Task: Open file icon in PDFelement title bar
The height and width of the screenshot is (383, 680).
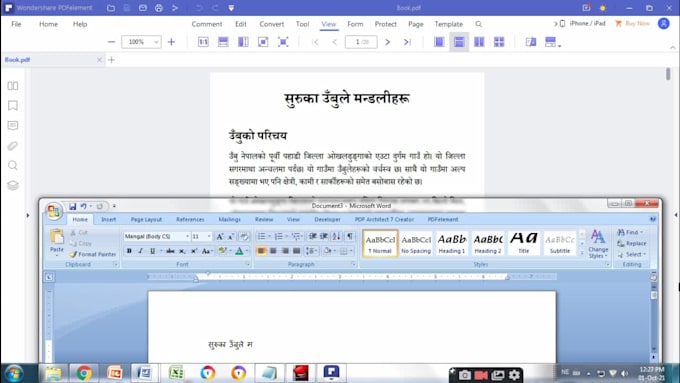Action: click(x=111, y=8)
